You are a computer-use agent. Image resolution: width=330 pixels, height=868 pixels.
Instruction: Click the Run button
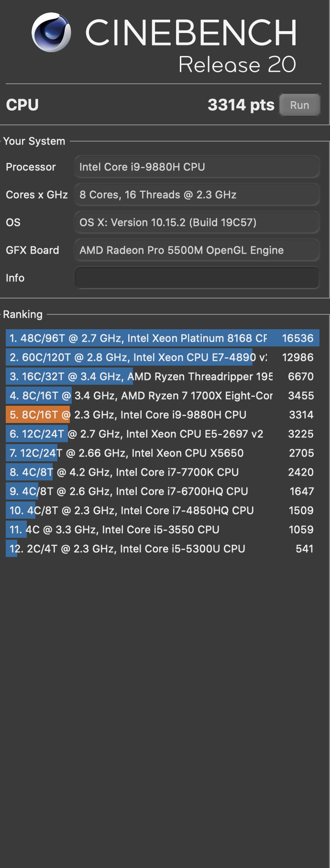point(300,105)
